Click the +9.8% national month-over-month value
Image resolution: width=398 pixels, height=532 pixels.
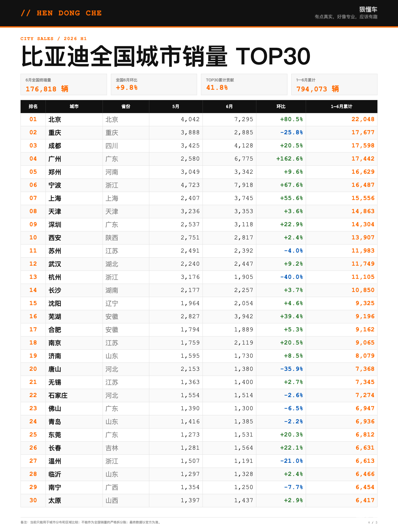127,87
